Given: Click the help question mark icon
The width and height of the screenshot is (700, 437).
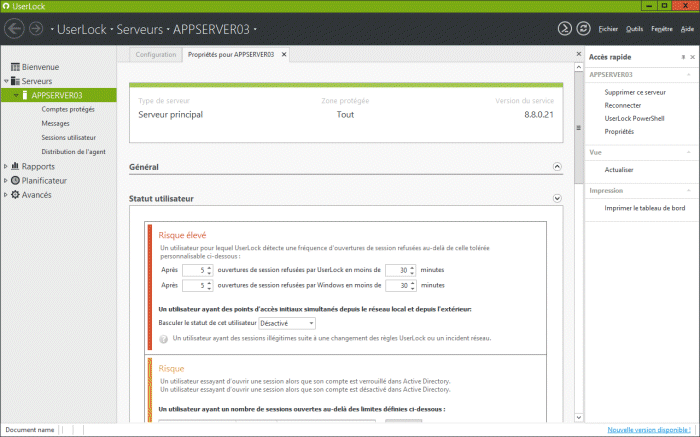Looking at the screenshot, I should pos(163,339).
